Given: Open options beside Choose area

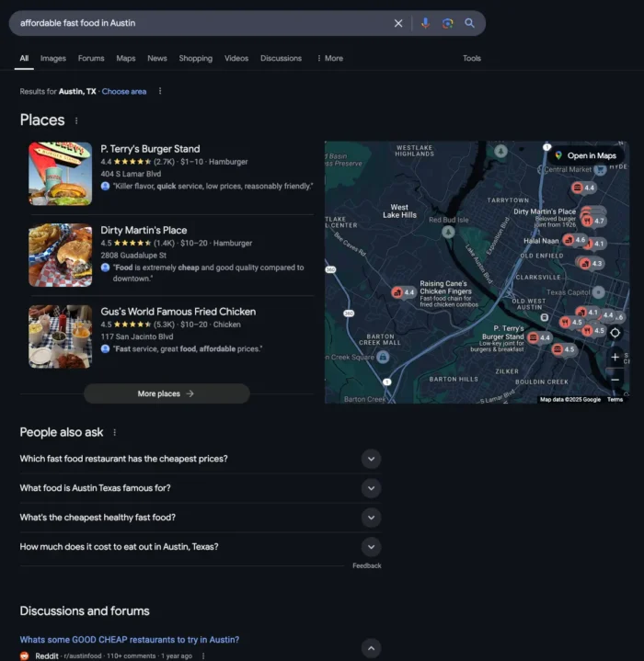Looking at the screenshot, I should (x=160, y=91).
